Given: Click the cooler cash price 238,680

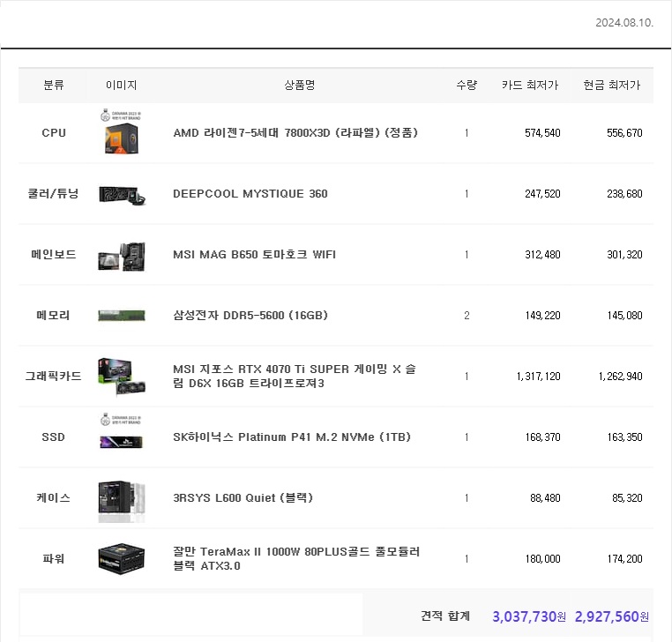Looking at the screenshot, I should pos(624,194).
